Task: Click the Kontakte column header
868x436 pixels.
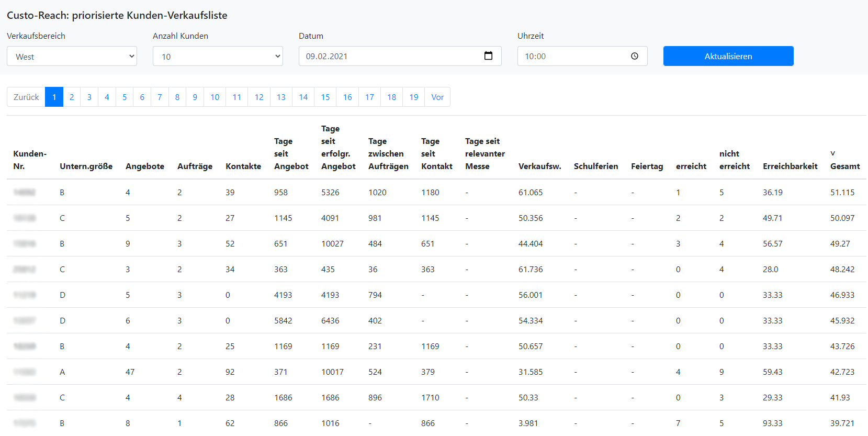Action: coord(243,166)
